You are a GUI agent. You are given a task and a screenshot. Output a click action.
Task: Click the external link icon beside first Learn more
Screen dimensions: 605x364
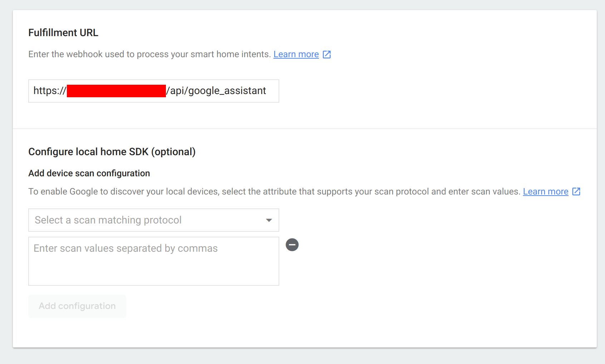pyautogui.click(x=326, y=54)
